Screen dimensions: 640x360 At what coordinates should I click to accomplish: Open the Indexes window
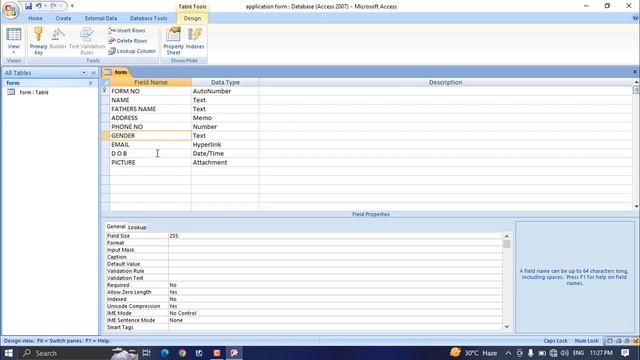tap(195, 39)
